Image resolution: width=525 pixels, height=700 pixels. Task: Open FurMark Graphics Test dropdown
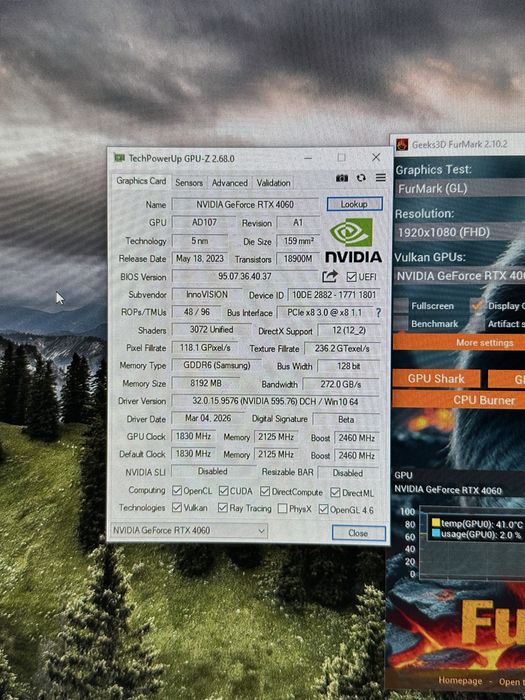point(460,189)
